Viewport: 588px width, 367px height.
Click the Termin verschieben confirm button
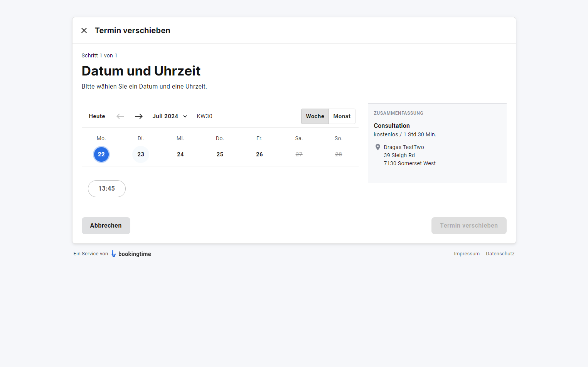(469, 226)
